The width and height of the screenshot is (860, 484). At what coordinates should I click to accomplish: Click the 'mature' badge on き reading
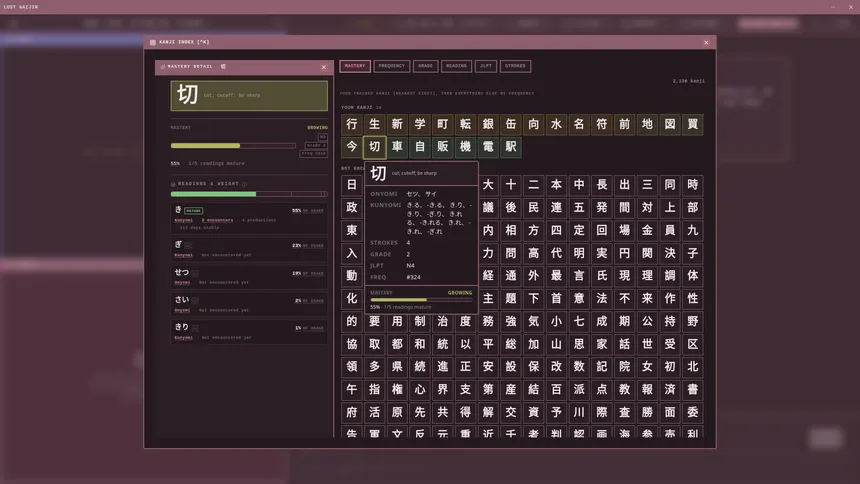(194, 211)
